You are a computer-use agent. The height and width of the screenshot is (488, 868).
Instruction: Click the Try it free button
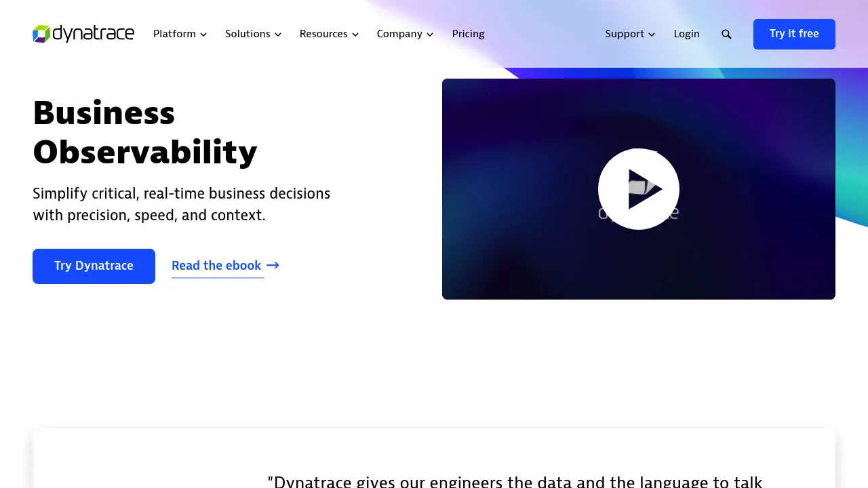794,34
